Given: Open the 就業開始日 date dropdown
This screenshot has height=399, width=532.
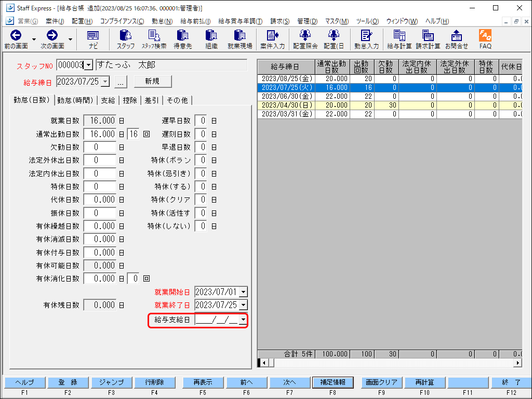Looking at the screenshot, I should click(243, 292).
